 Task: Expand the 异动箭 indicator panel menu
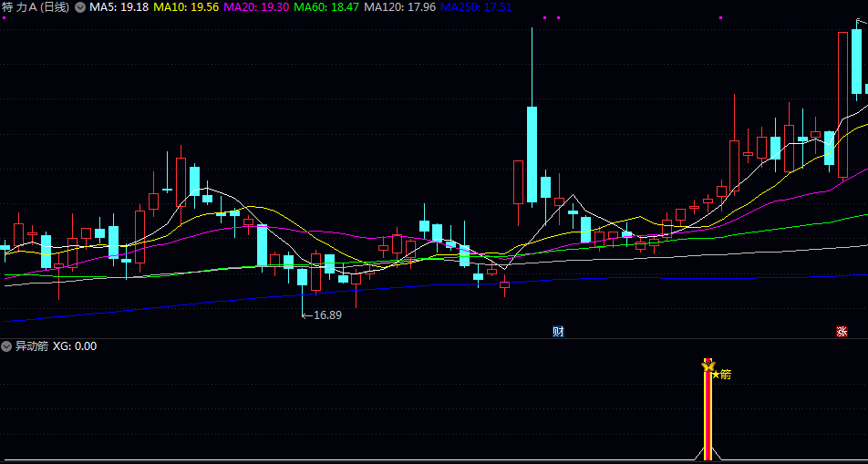[x=6, y=346]
